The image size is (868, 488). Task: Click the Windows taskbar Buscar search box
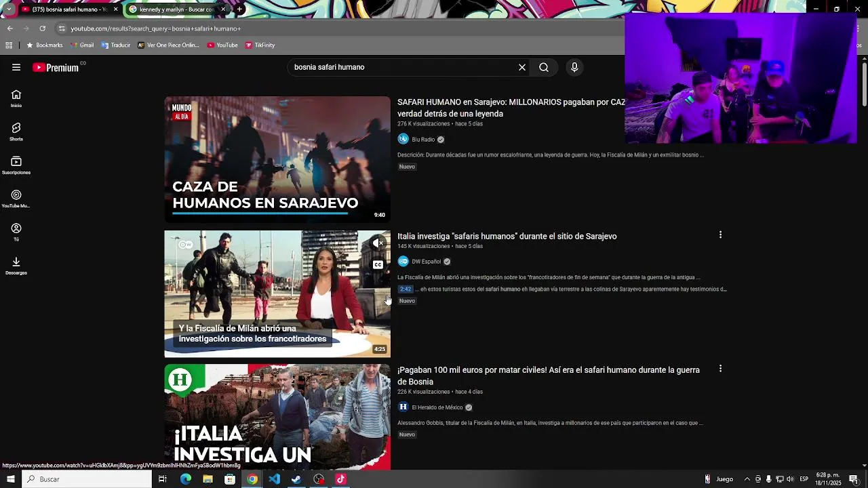coord(88,479)
